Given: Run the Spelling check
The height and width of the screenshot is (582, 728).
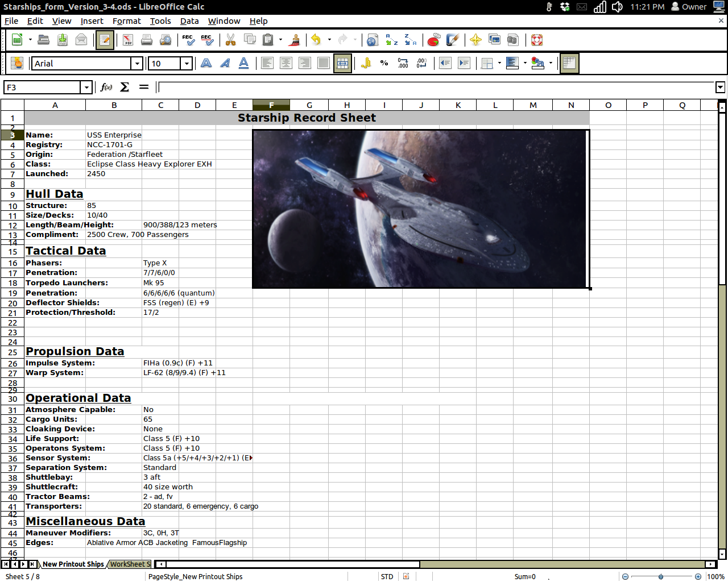Looking at the screenshot, I should [x=188, y=40].
